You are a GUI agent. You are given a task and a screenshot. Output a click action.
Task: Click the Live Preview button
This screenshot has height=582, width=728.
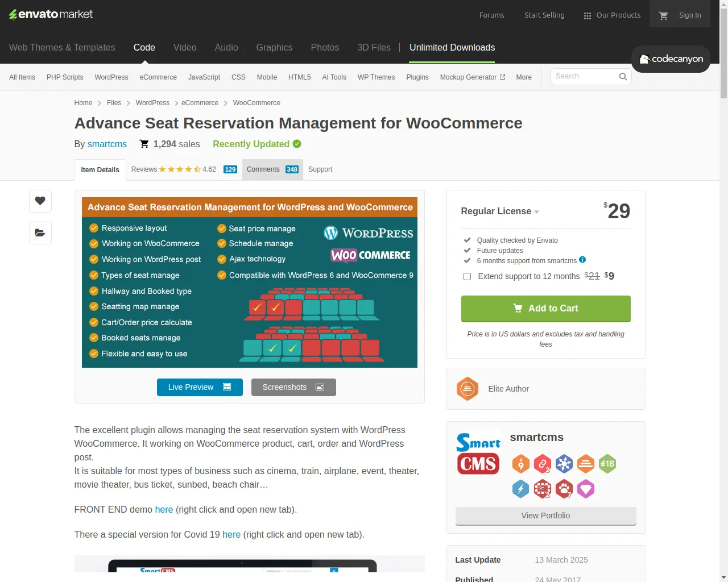200,387
